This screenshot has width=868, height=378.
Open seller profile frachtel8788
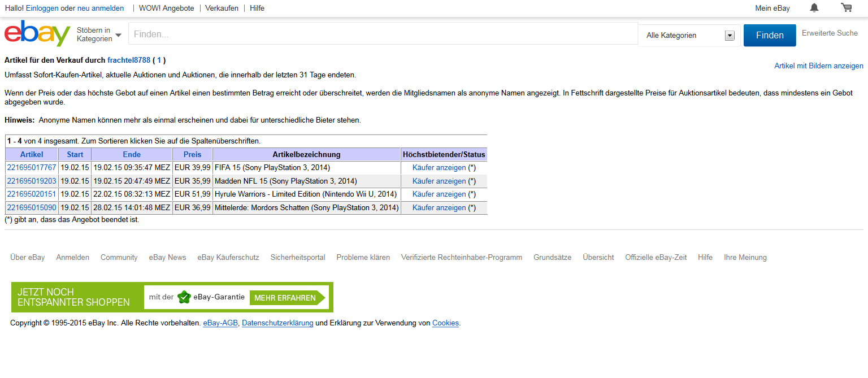[129, 60]
